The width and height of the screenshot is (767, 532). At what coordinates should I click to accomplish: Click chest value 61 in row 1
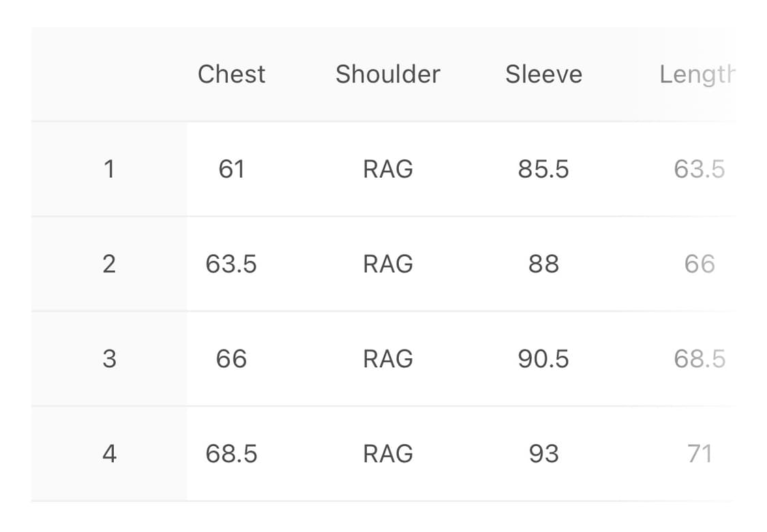[231, 169]
